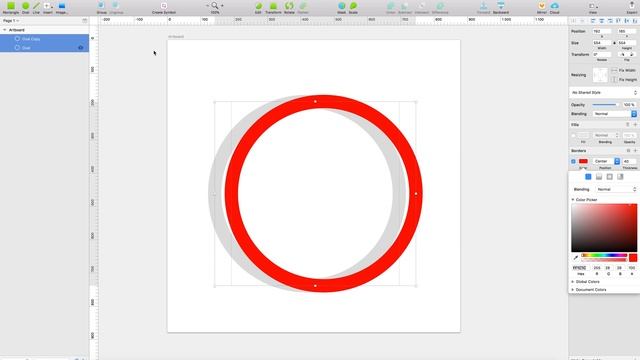Viewport: 640px width, 360px height.
Task: Zoom in with the plus button
Action: 222,6
